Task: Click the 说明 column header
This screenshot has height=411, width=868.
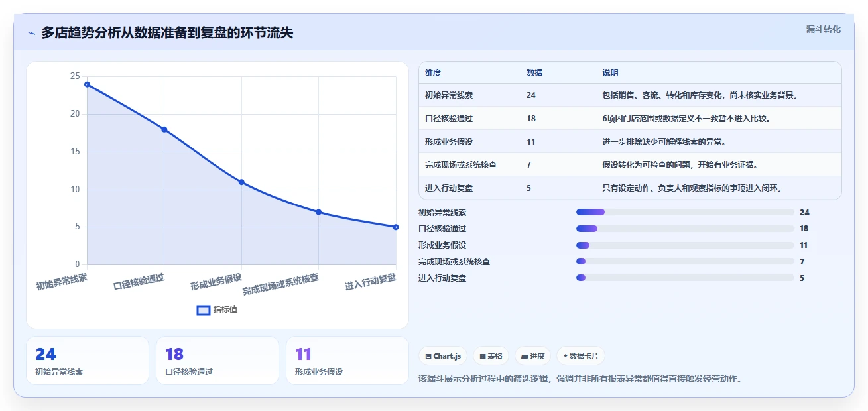Action: [610, 72]
